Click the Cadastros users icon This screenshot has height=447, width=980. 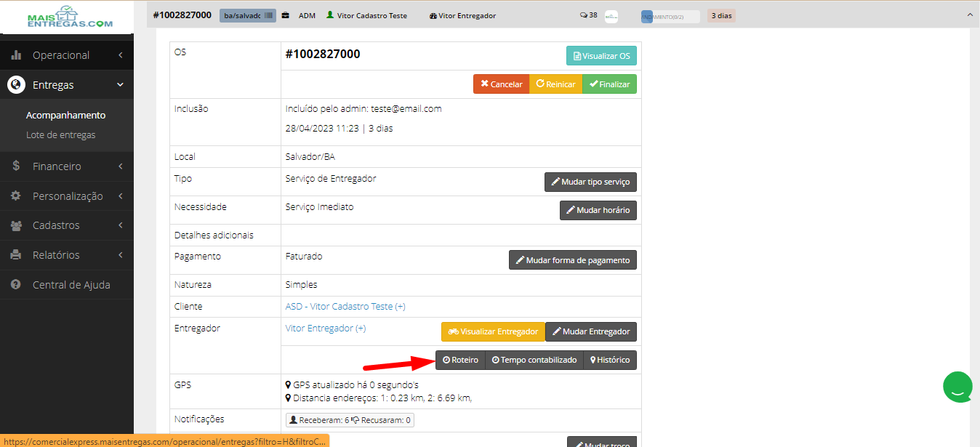pos(16,225)
